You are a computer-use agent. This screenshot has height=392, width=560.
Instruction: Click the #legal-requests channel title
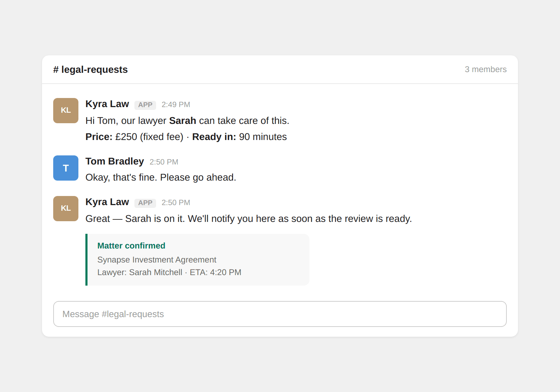90,70
